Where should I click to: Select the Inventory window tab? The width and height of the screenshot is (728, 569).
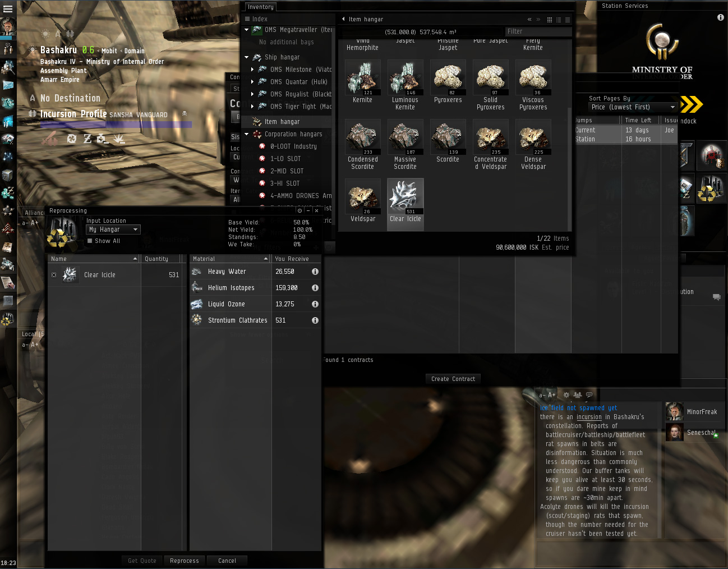pos(261,7)
